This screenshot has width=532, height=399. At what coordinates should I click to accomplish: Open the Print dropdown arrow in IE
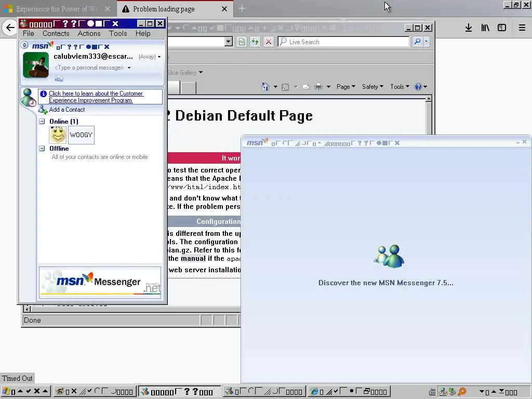coord(328,87)
